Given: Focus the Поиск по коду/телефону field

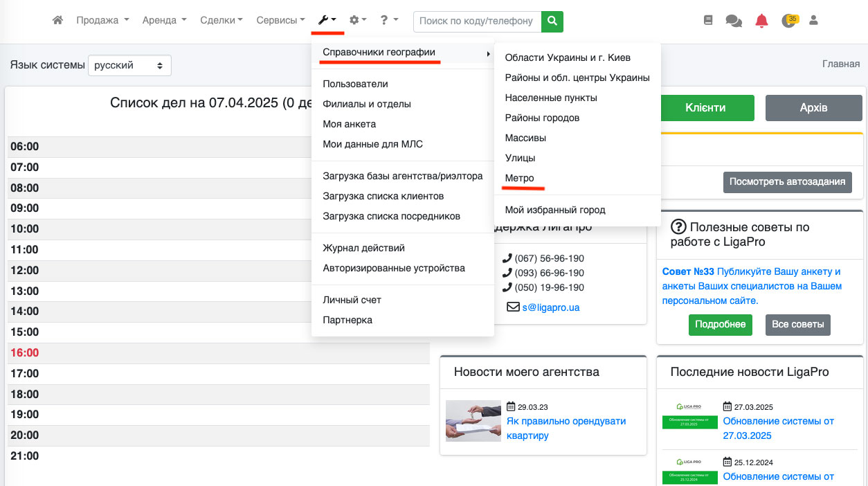Looking at the screenshot, I should click(x=477, y=21).
